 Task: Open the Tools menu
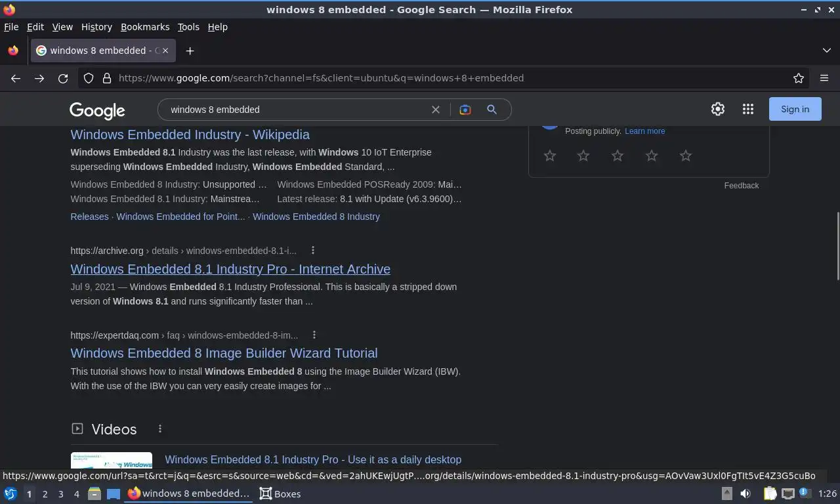[x=188, y=27]
